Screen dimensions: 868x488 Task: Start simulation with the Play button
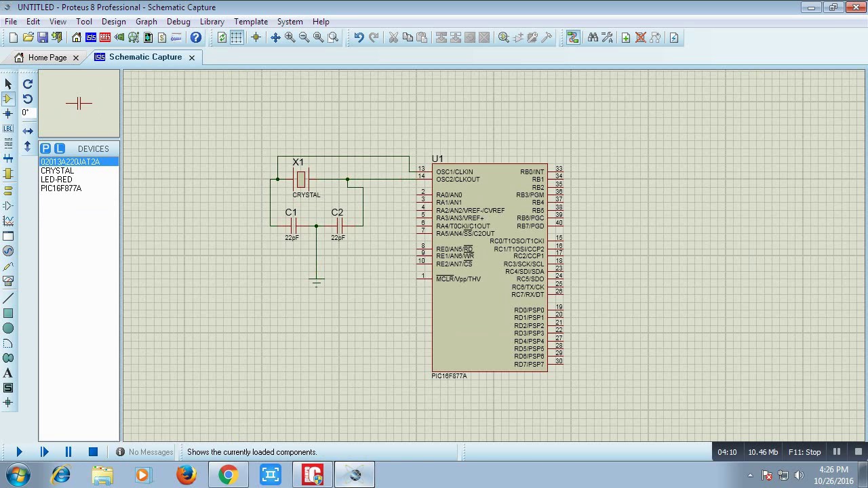tap(19, 451)
